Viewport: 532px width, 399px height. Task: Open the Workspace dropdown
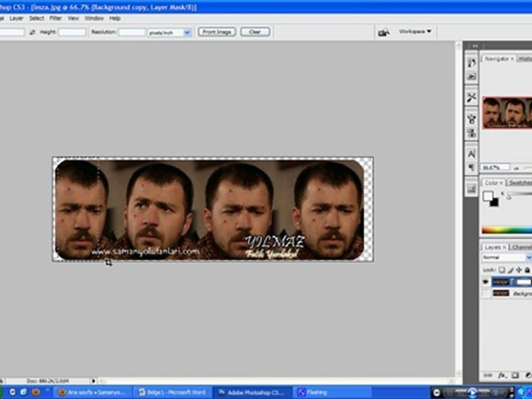click(415, 32)
